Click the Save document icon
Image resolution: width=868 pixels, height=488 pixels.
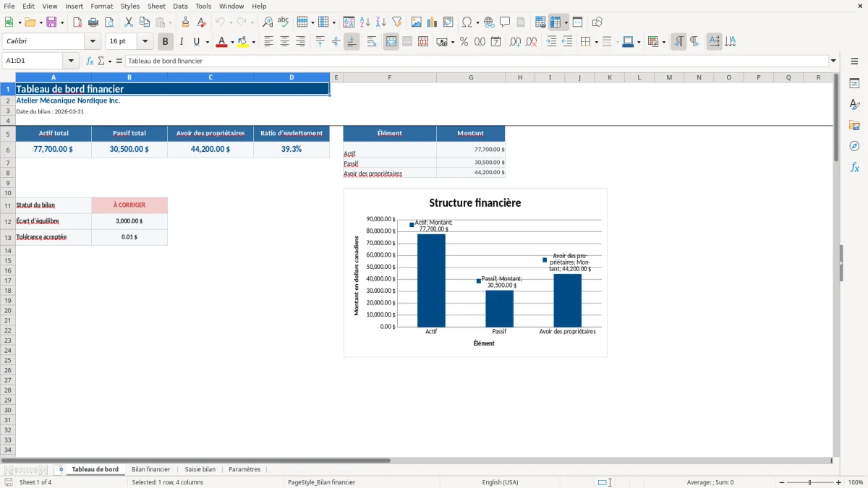click(51, 22)
